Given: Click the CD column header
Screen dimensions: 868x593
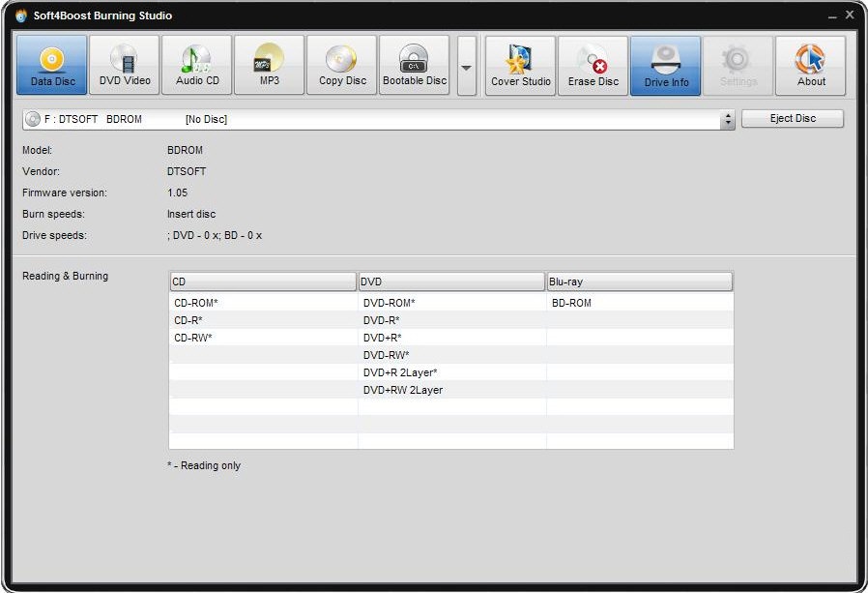Looking at the screenshot, I should tap(263, 282).
